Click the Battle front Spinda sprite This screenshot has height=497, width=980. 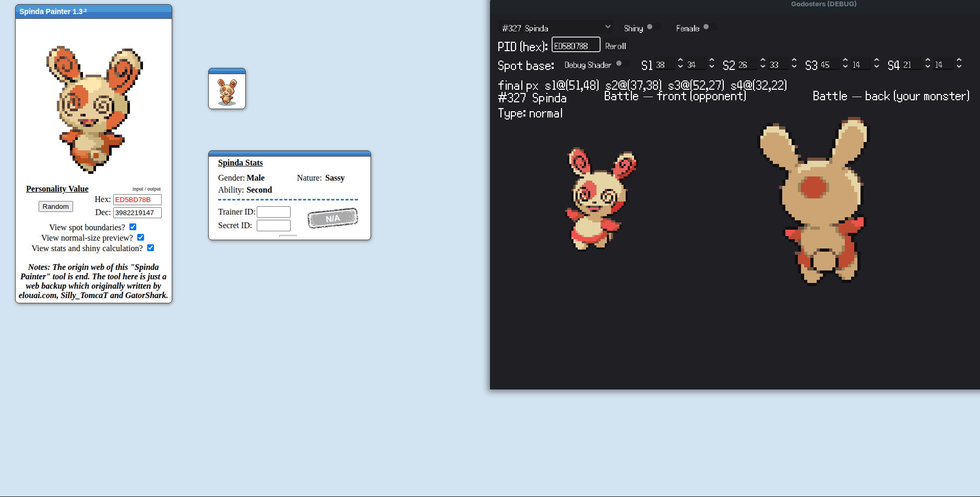click(601, 198)
